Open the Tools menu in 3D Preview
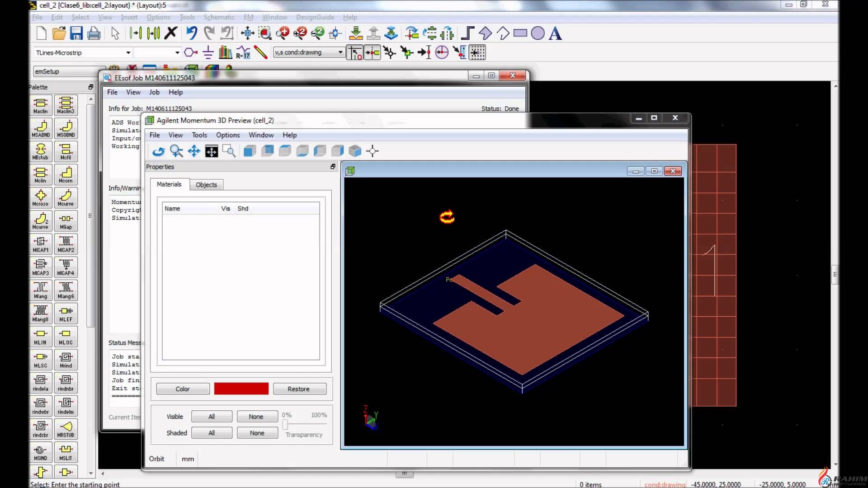Viewport: 868px width, 488px height. [199, 135]
